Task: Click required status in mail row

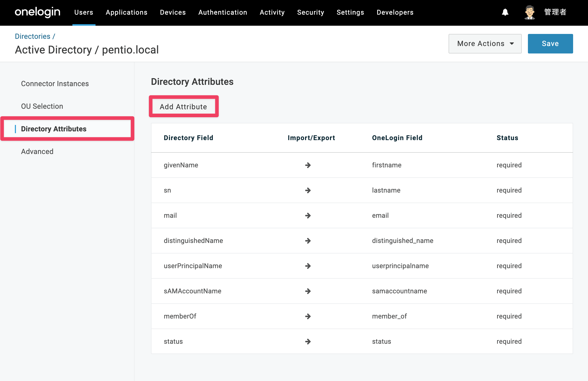Action: (x=509, y=215)
